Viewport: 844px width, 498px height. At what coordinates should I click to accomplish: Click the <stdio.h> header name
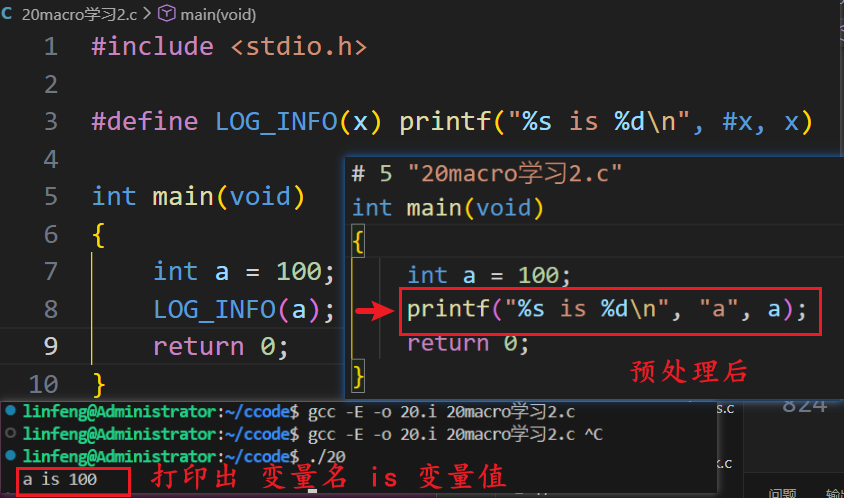pos(299,47)
